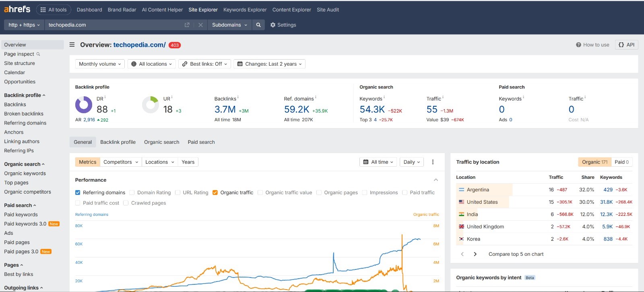The width and height of the screenshot is (644, 292).
Task: Open Site Audit in top navigation
Action: coord(328,10)
